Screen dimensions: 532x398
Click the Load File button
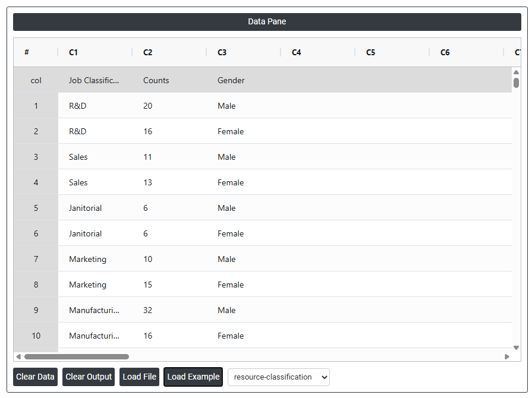140,377
